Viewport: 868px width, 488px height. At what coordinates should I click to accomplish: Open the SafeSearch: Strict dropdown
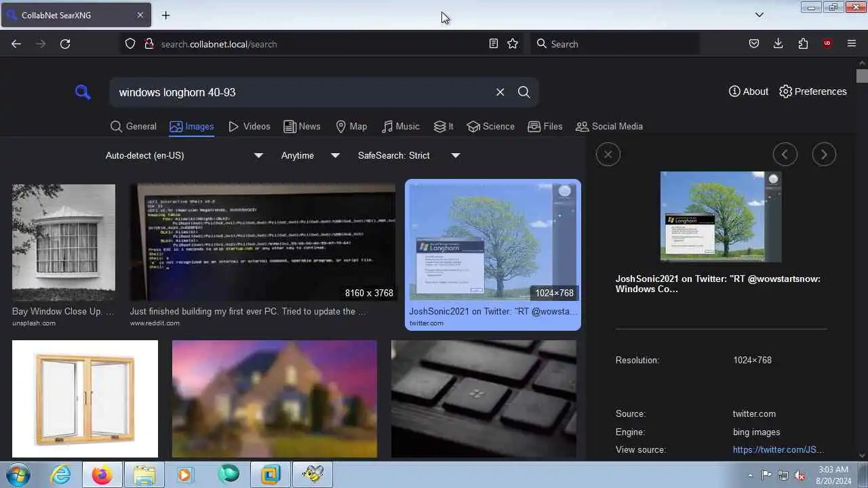tap(409, 155)
